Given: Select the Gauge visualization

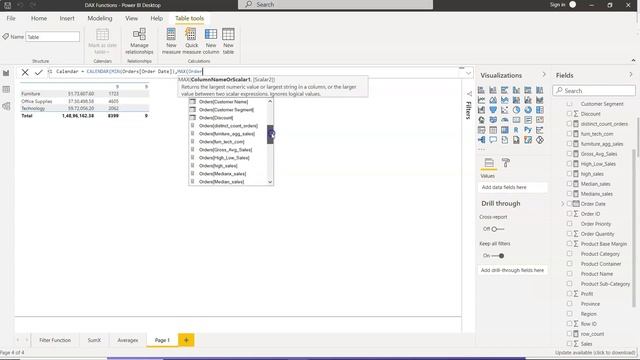Looking at the screenshot, I should pos(505,120).
